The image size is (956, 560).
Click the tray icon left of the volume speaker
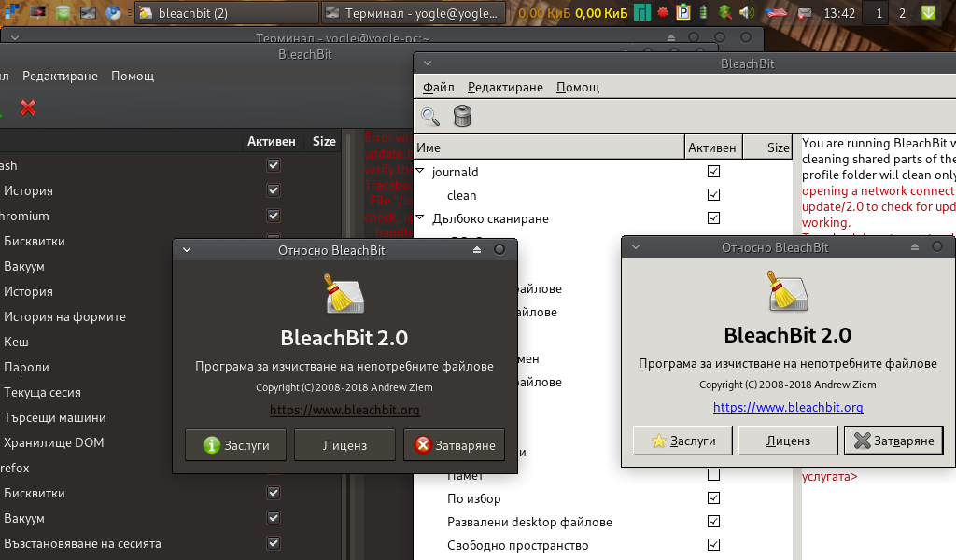coord(724,12)
